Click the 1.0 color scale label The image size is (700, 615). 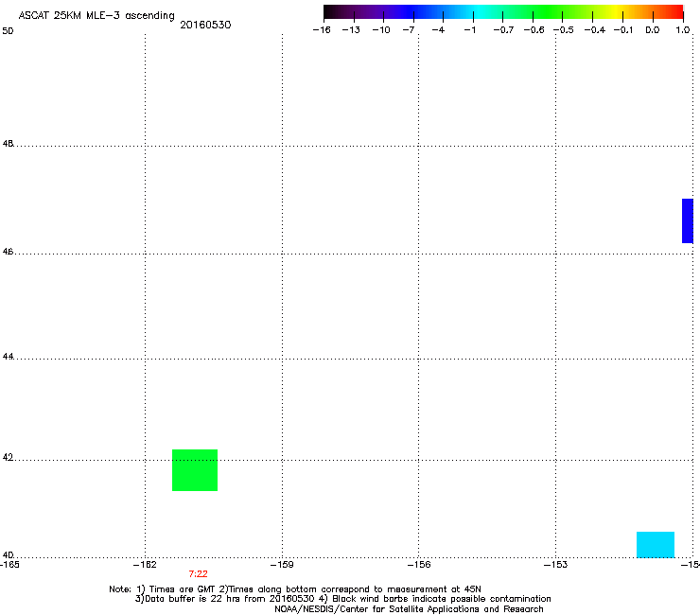point(683,30)
